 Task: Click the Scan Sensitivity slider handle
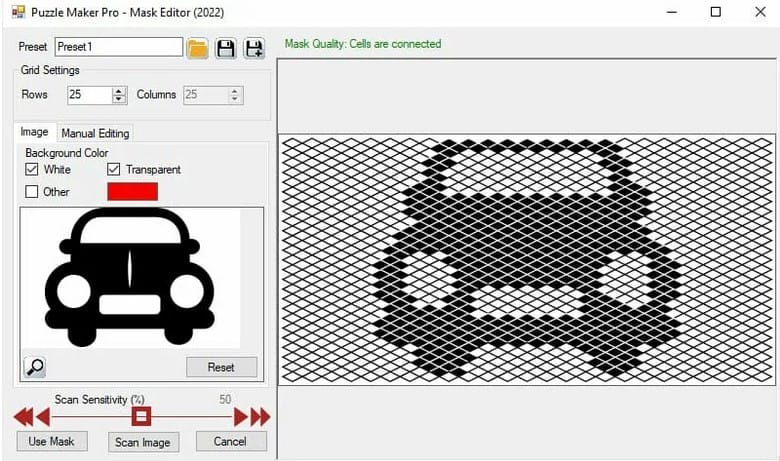pos(141,416)
